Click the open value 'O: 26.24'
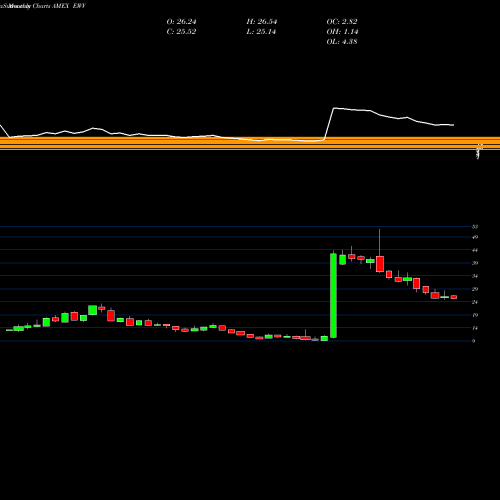The width and height of the screenshot is (500, 500). coord(181,22)
